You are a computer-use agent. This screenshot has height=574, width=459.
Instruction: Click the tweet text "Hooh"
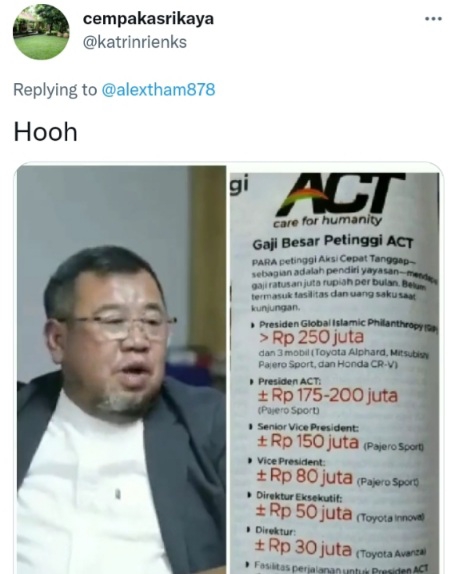coord(45,132)
